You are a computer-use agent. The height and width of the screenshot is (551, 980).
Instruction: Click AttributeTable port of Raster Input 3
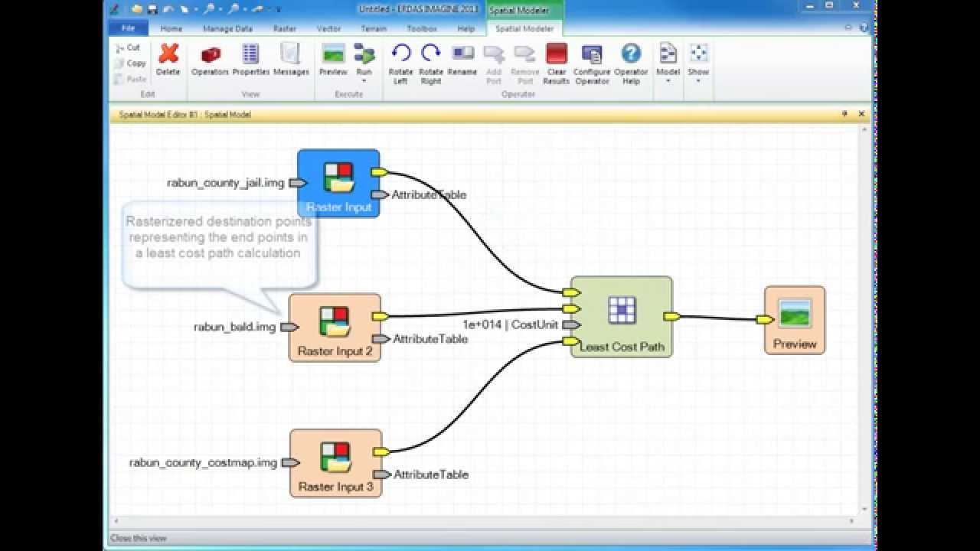coord(382,474)
